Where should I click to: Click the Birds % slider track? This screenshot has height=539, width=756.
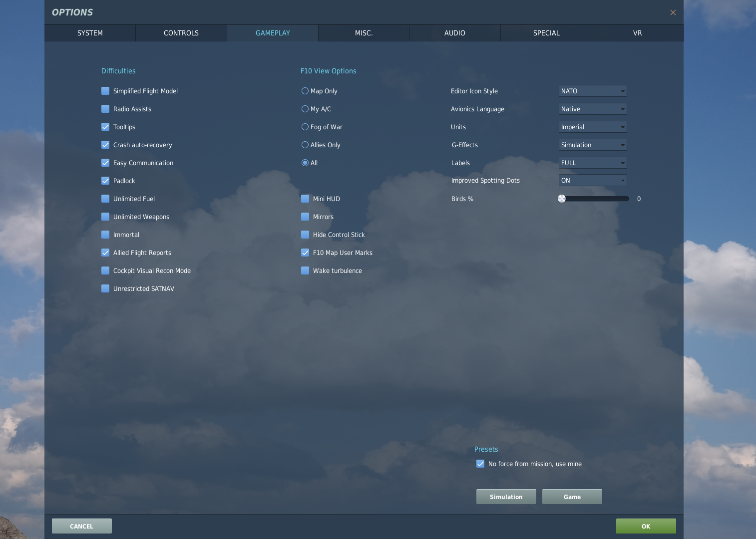pyautogui.click(x=594, y=199)
